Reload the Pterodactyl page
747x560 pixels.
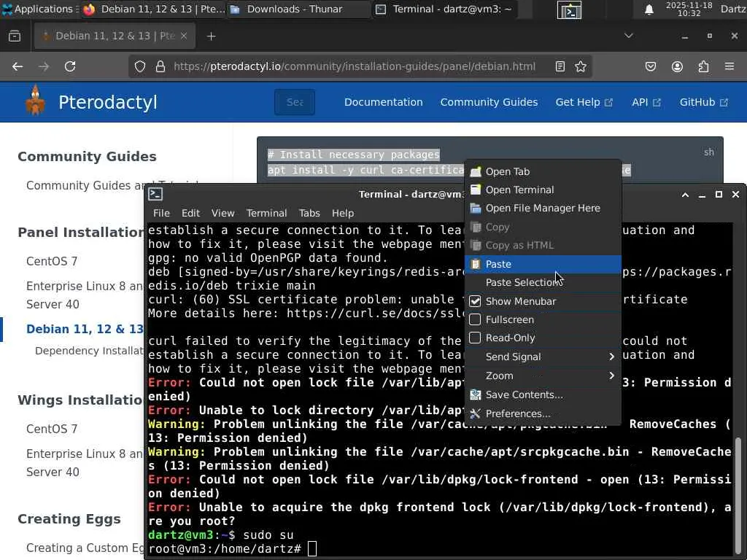70,66
